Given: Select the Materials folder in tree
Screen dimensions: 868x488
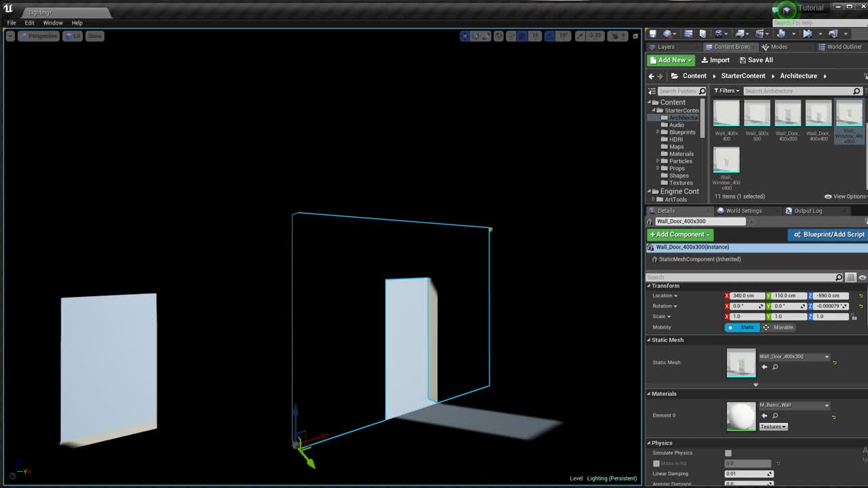Looking at the screenshot, I should 681,154.
